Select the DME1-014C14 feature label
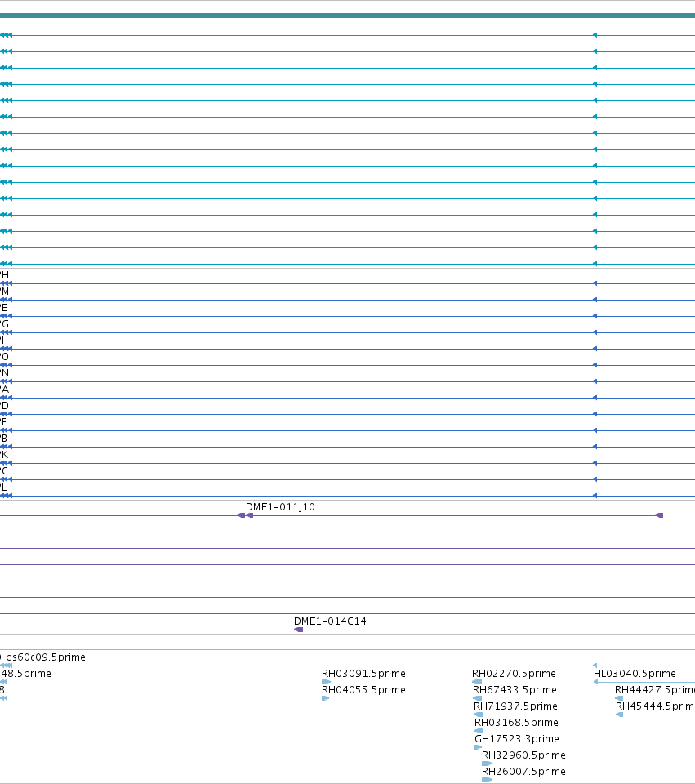This screenshot has height=784, width=695. [330, 621]
